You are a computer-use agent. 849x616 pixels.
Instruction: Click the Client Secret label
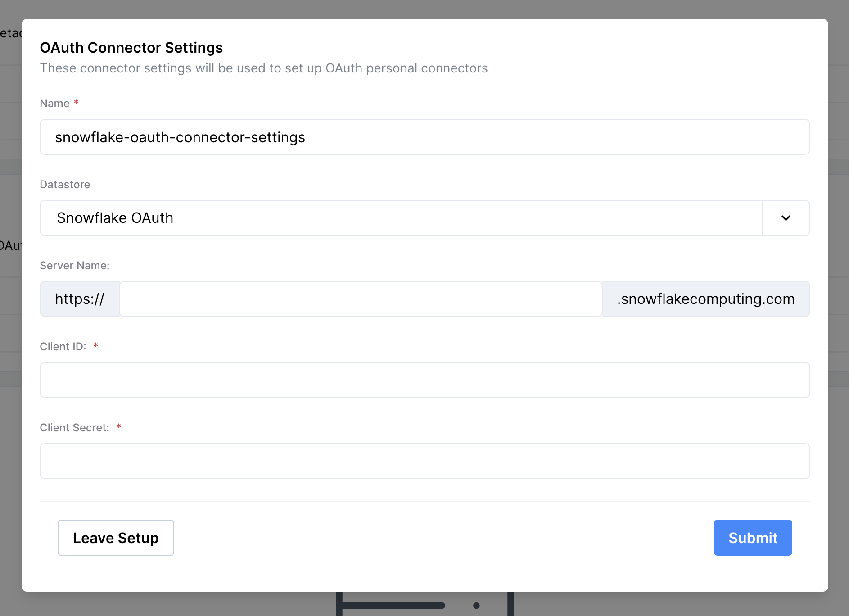75,428
